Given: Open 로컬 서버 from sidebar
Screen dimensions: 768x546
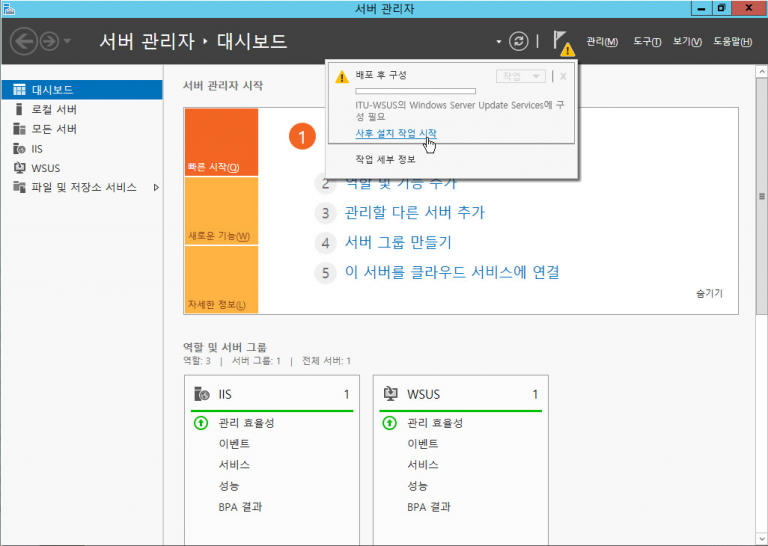Looking at the screenshot, I should (53, 109).
